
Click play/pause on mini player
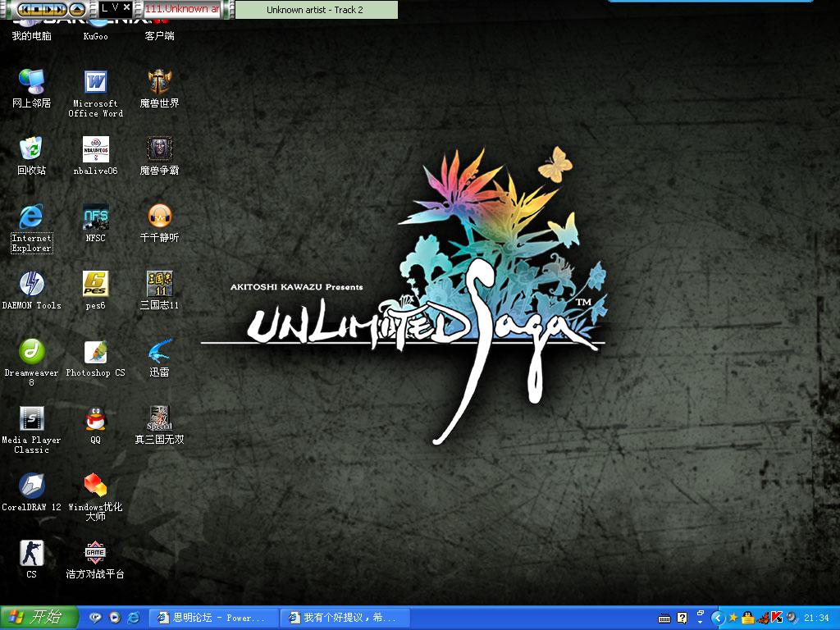(48, 10)
